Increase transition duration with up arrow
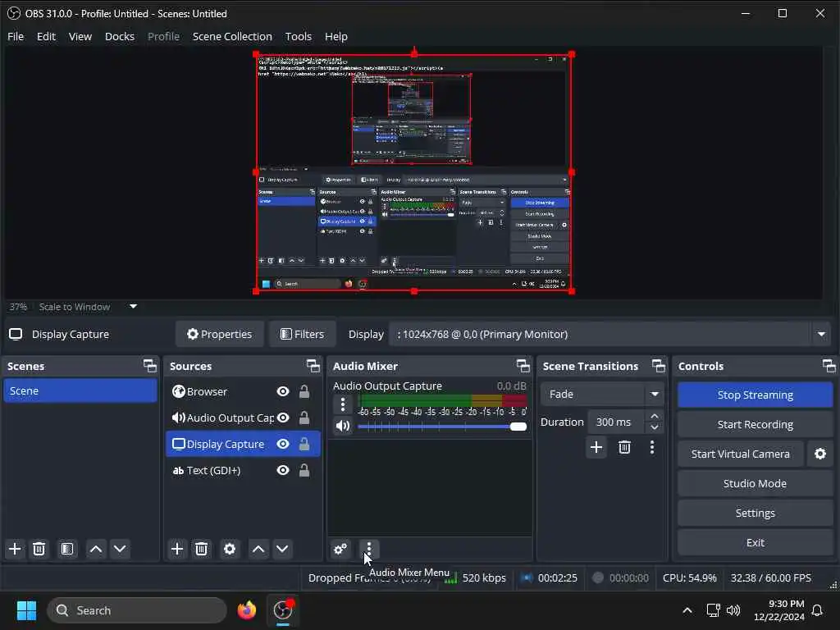The height and width of the screenshot is (630, 840). [654, 416]
